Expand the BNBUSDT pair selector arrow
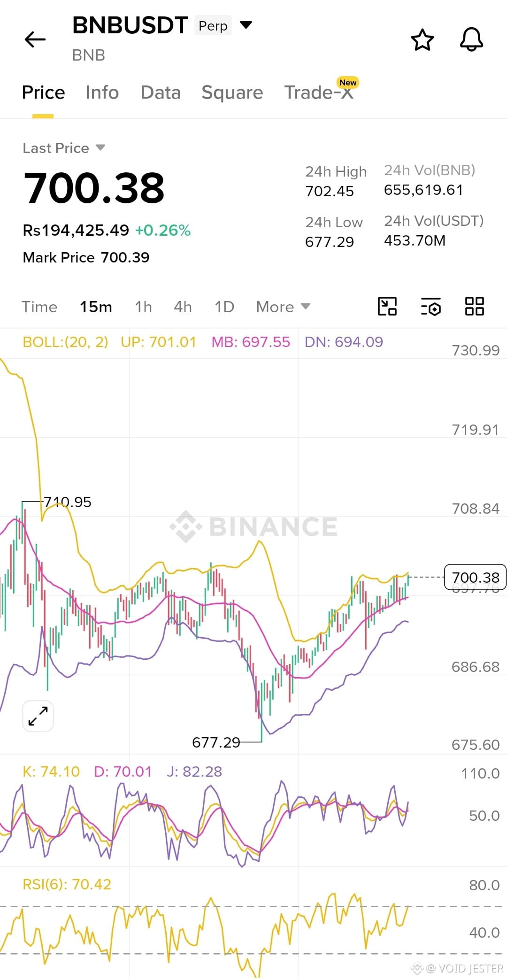Viewport: 507px width, 980px height. pyautogui.click(x=246, y=25)
